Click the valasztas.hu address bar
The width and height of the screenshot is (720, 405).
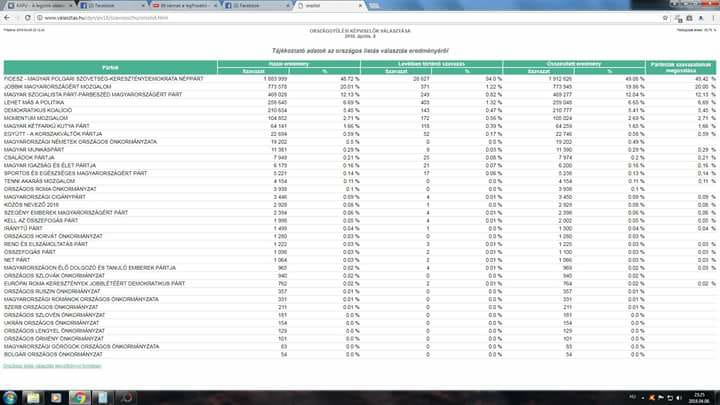pos(349,18)
